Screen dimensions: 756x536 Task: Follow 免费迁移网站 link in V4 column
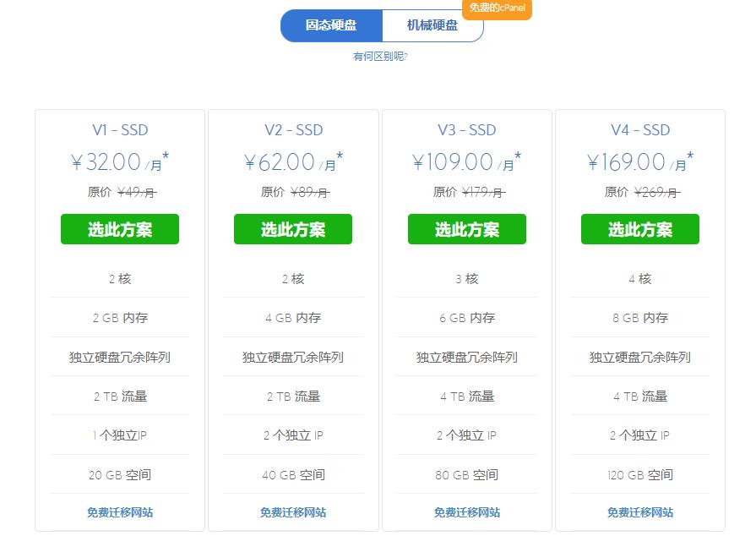tap(640, 512)
